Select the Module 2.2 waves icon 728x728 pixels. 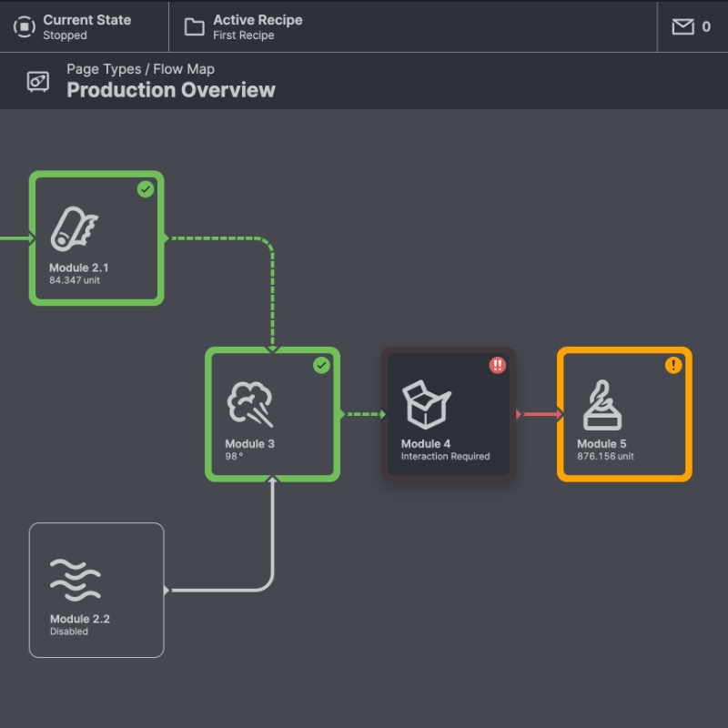pos(76,580)
